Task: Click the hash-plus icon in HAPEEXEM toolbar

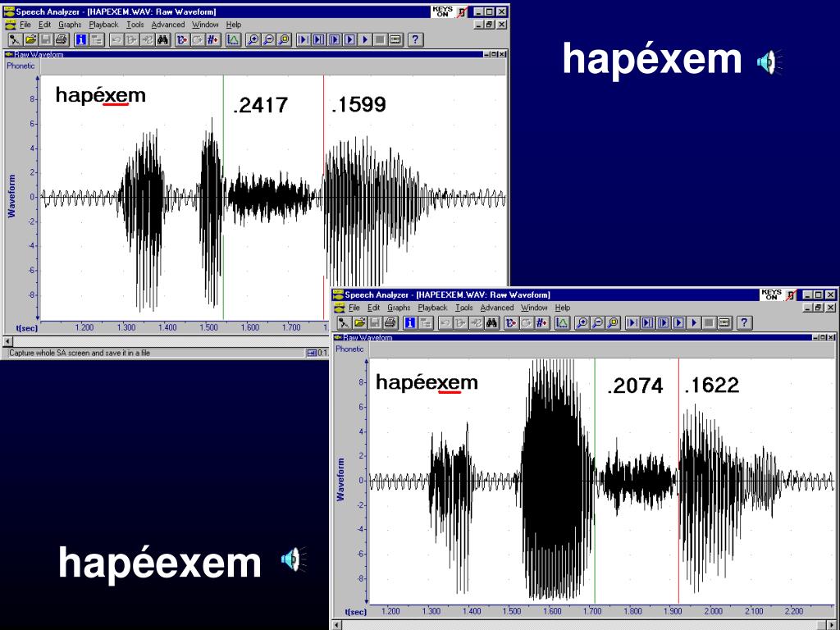Action: click(542, 323)
